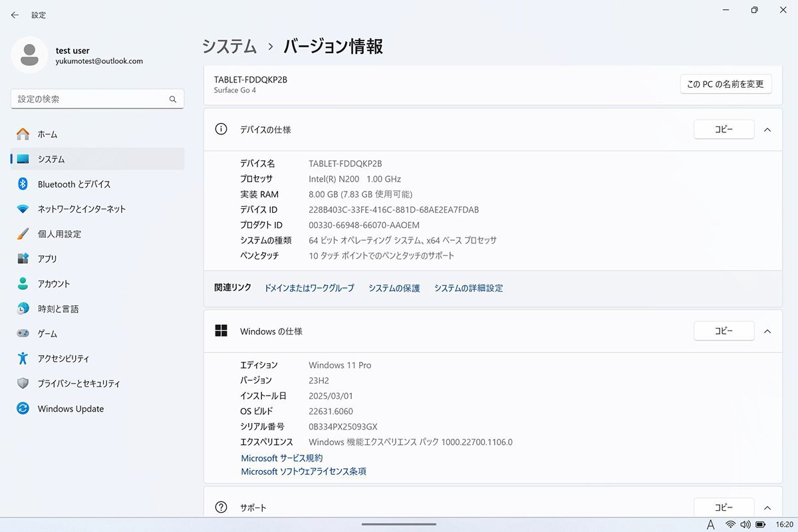Click the Accessibility icon

click(23, 358)
